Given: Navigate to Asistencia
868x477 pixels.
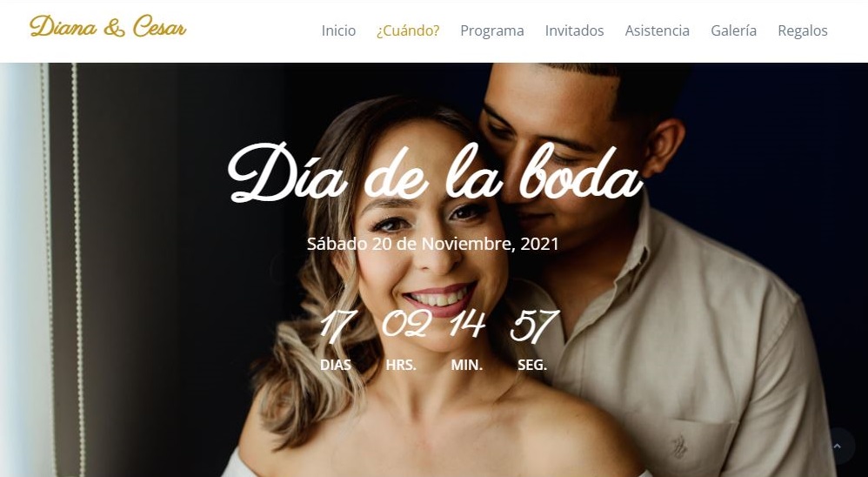Looking at the screenshot, I should (658, 30).
